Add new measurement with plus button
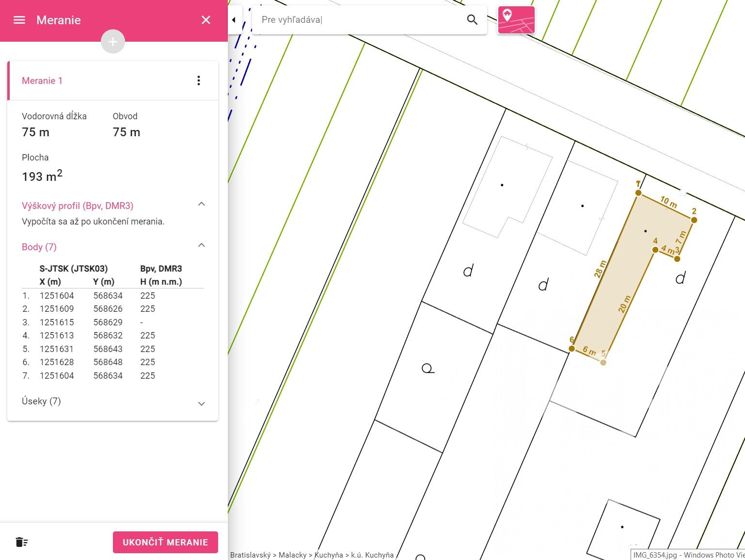The width and height of the screenshot is (745, 560). coord(113,42)
